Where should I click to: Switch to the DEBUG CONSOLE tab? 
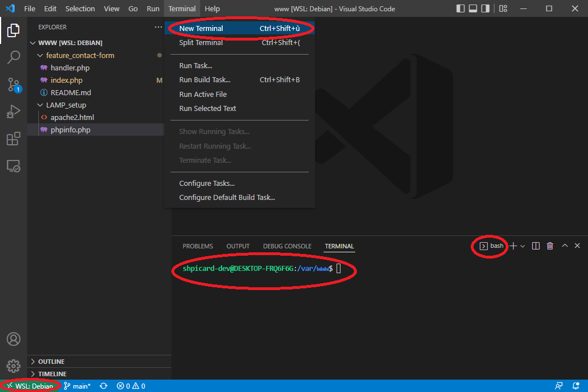click(288, 246)
